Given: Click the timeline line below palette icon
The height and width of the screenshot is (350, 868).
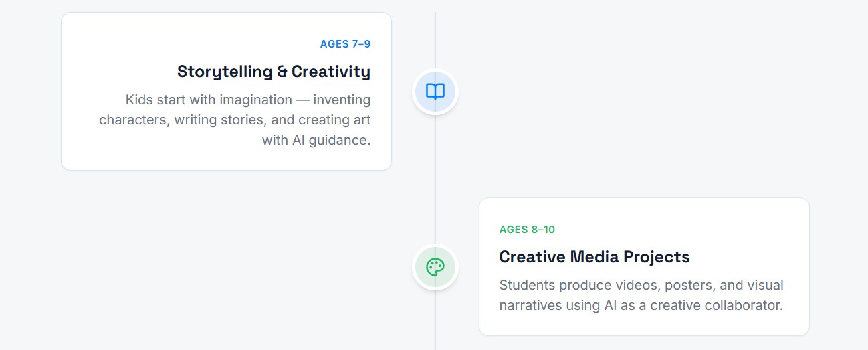Looking at the screenshot, I should tap(435, 321).
